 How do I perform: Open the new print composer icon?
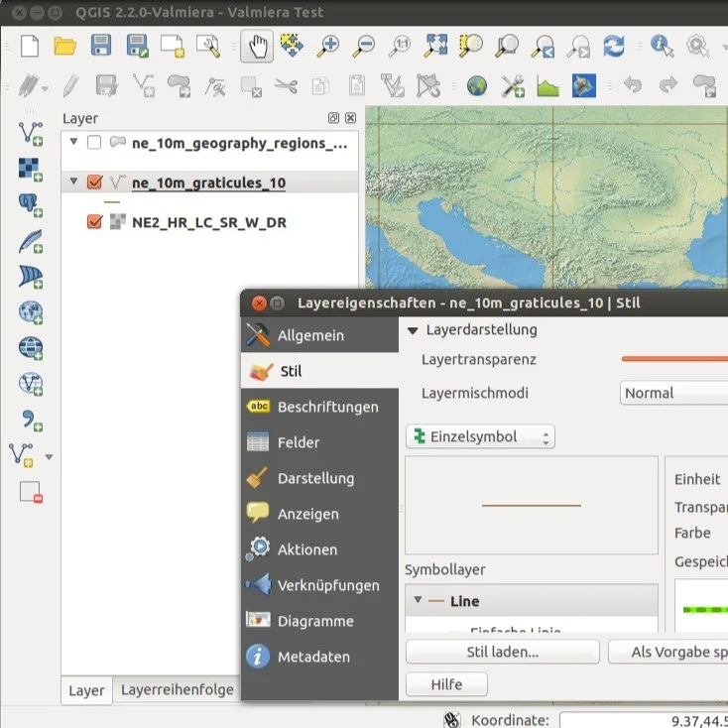[x=173, y=46]
